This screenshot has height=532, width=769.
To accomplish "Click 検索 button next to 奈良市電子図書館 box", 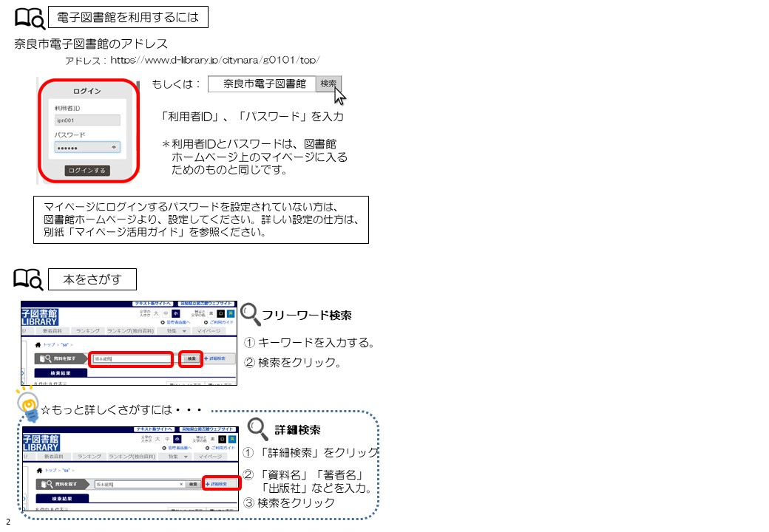I will [328, 83].
